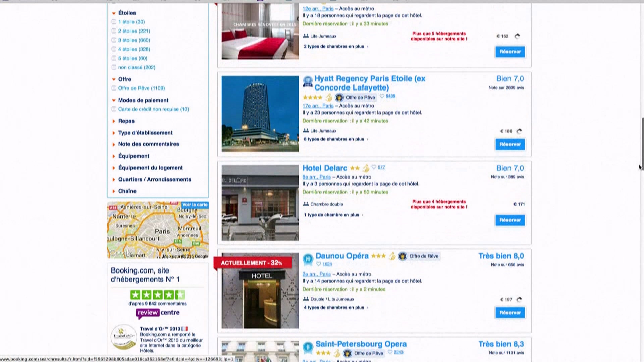Follow the 2e arr., Paris location link

click(x=316, y=274)
